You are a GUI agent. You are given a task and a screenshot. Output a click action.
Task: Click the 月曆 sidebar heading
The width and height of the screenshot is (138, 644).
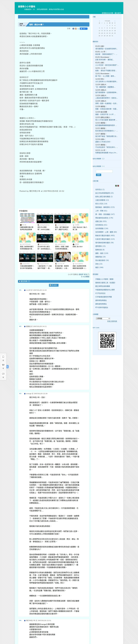(x=94, y=17)
